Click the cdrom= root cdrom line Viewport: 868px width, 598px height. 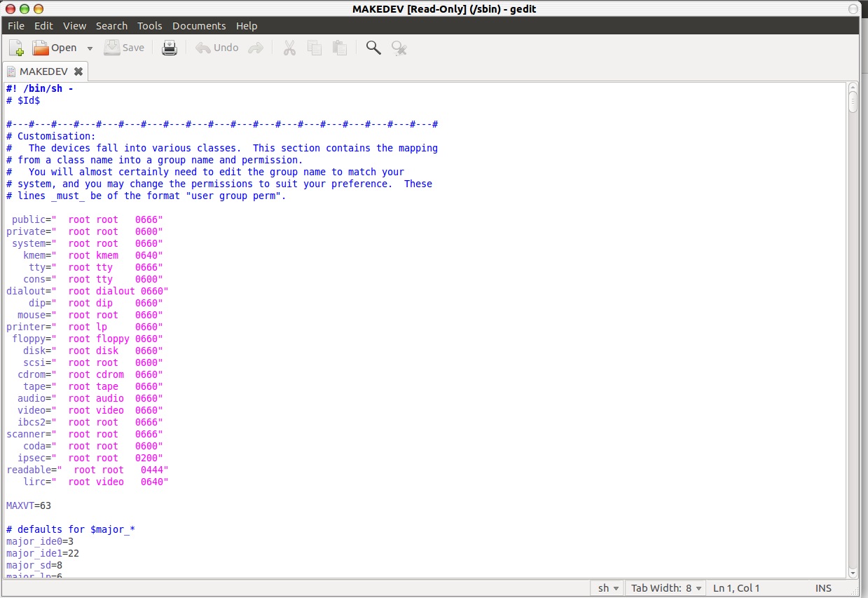pos(90,374)
